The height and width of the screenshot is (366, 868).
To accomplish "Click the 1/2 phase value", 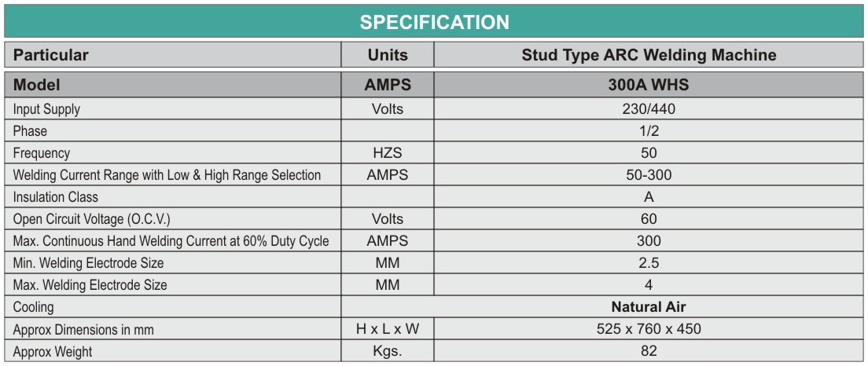I will [x=649, y=131].
